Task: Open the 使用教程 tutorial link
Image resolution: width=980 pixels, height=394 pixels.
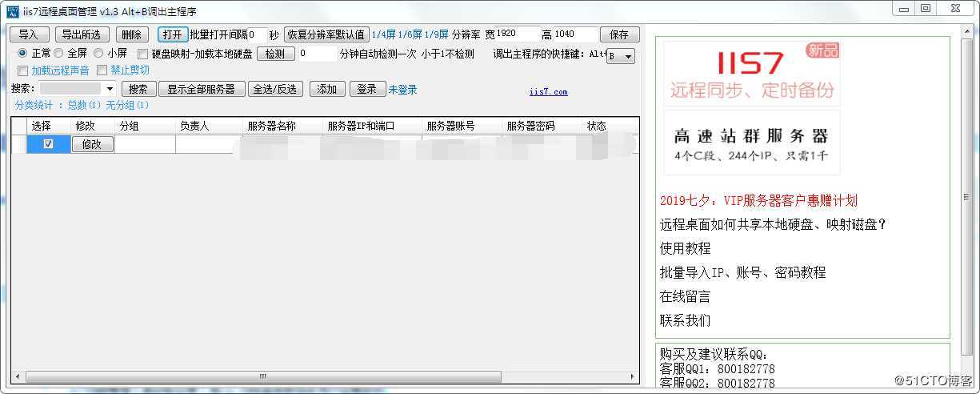Action: [685, 248]
